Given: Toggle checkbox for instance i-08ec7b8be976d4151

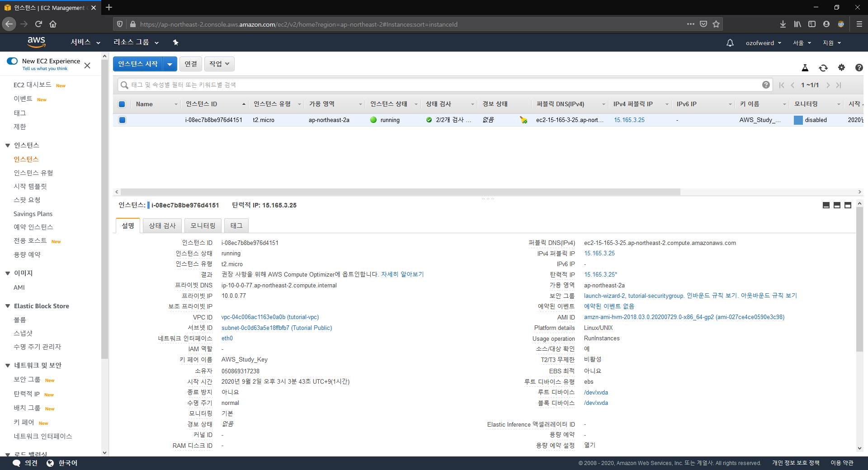Looking at the screenshot, I should click(x=122, y=120).
